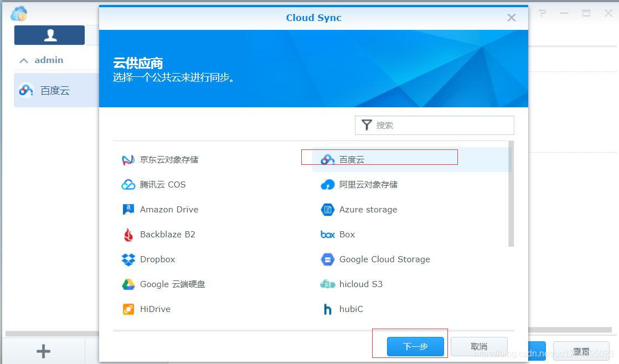Select the 'Dropbox' label
This screenshot has width=619, height=364.
coord(157,259)
